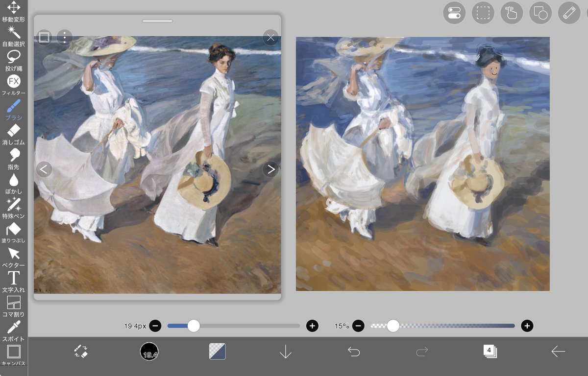Select the 自動選択 magic wand tool
Viewport: 588px width, 376px height.
point(13,36)
